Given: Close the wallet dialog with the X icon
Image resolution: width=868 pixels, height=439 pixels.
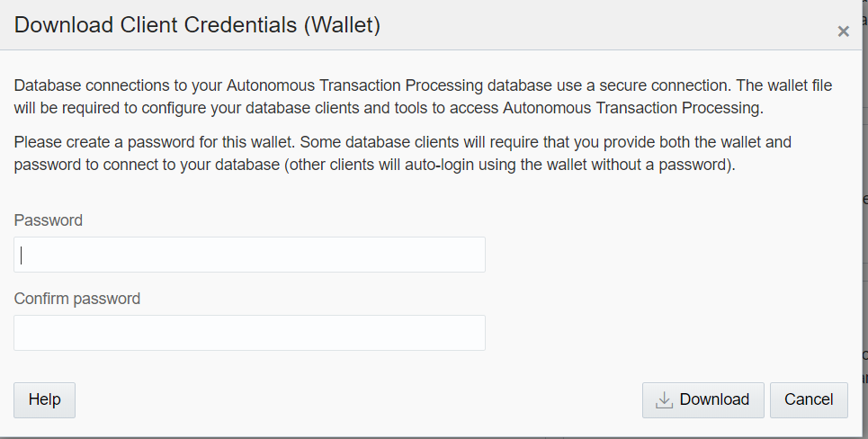Looking at the screenshot, I should tap(843, 31).
